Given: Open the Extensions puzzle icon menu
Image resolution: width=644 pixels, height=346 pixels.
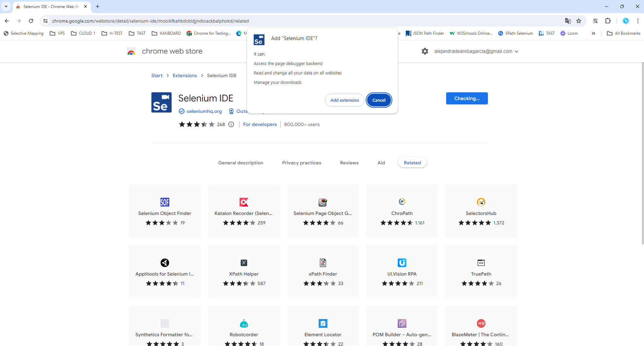Looking at the screenshot, I should tap(608, 21).
